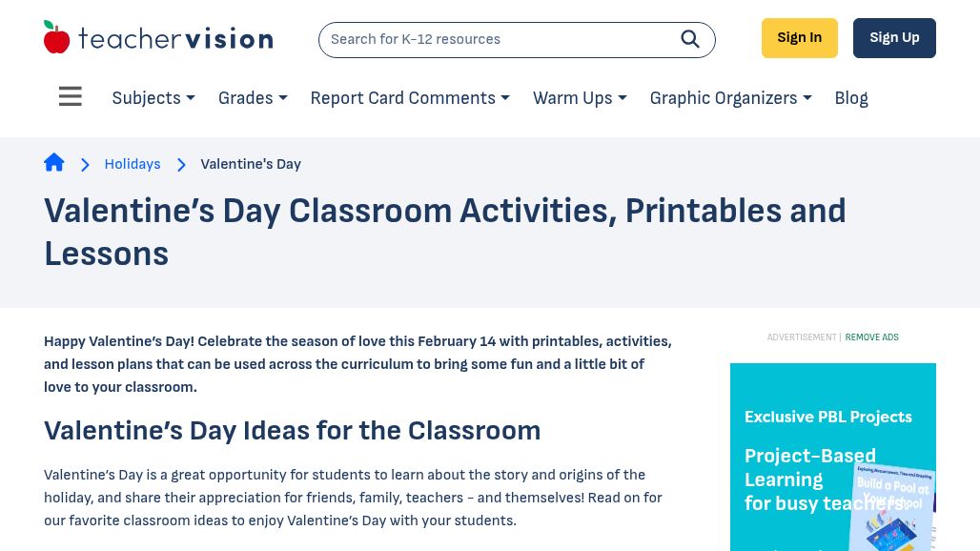Click the chevron after the home breadcrumb
Screen dimensions: 980x551
(x=85, y=165)
